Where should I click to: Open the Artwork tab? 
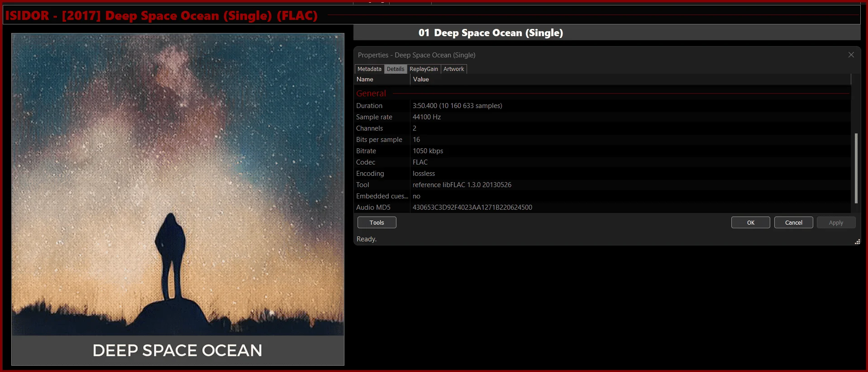453,69
